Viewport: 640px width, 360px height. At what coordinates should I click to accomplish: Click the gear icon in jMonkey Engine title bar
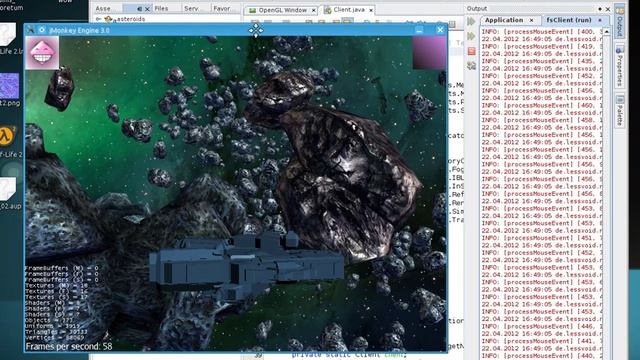click(42, 30)
